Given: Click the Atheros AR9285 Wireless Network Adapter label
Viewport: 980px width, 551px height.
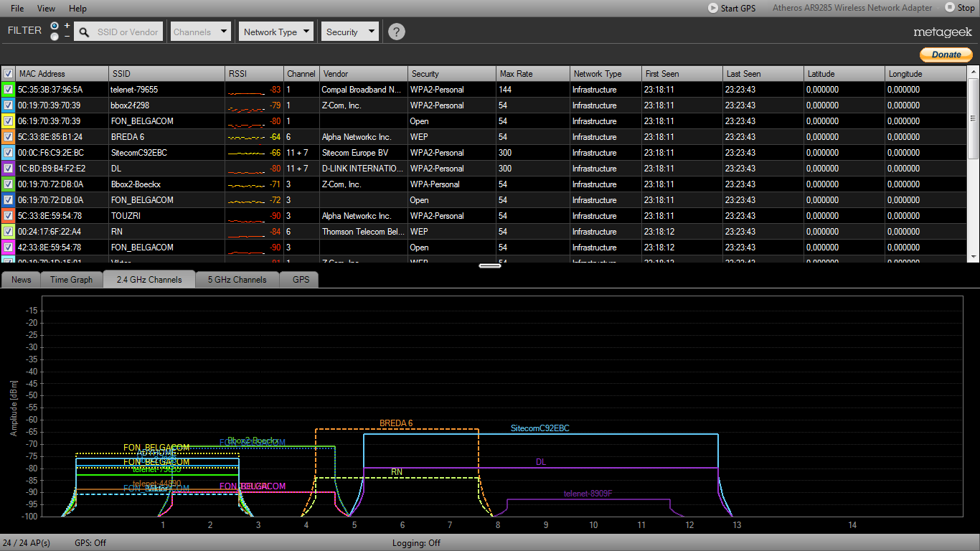Looking at the screenshot, I should (852, 8).
